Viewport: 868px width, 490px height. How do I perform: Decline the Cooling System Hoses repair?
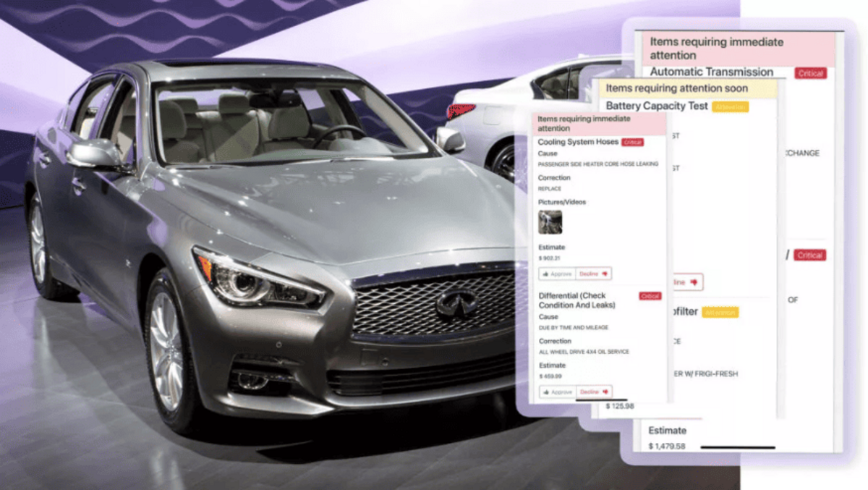594,274
